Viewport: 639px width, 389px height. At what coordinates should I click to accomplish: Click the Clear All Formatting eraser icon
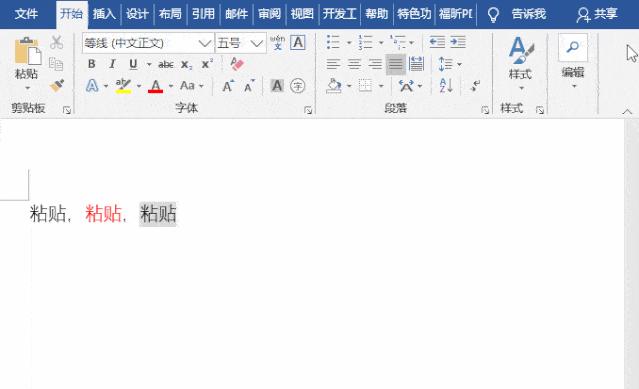pos(237,64)
